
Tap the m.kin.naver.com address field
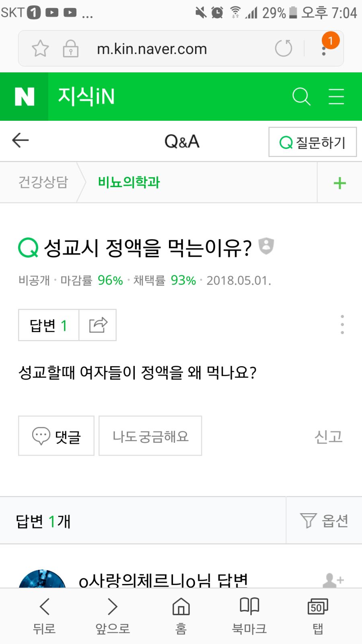point(152,49)
